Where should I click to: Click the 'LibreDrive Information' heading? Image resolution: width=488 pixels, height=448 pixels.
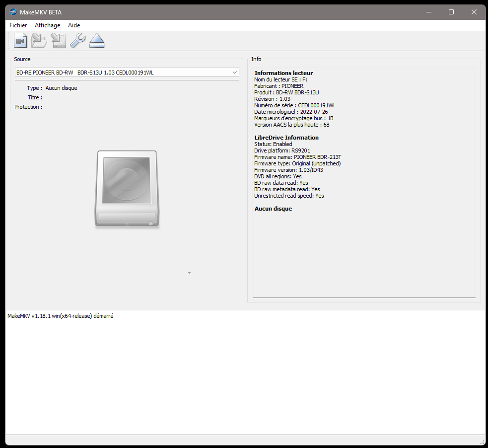[286, 138]
